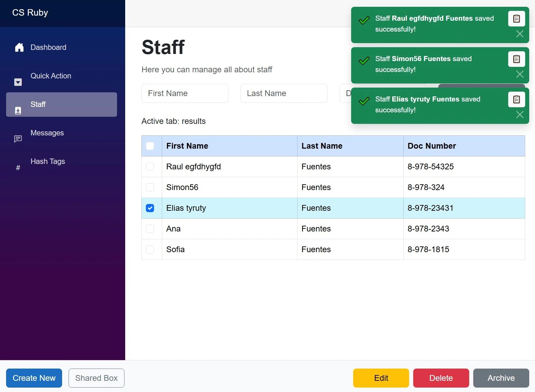The height and width of the screenshot is (392, 535).
Task: Click the Quick Action dropdown arrow icon
Action: [x=18, y=82]
